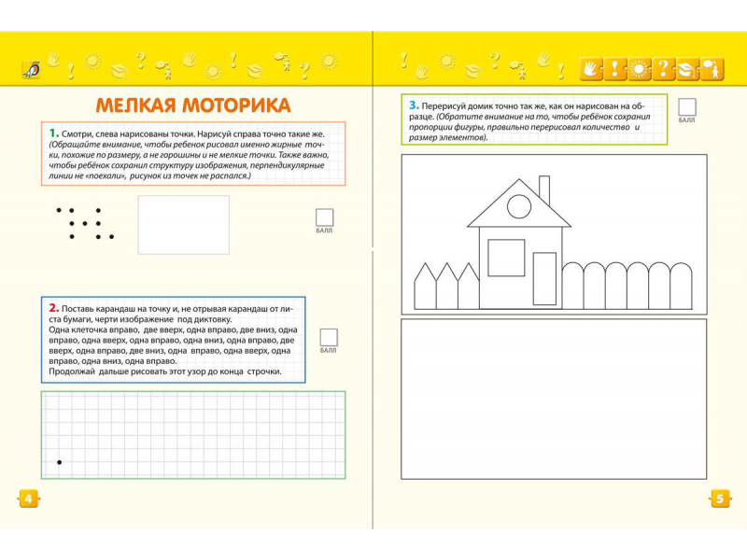Click the task 1 instruction box

pos(192,154)
